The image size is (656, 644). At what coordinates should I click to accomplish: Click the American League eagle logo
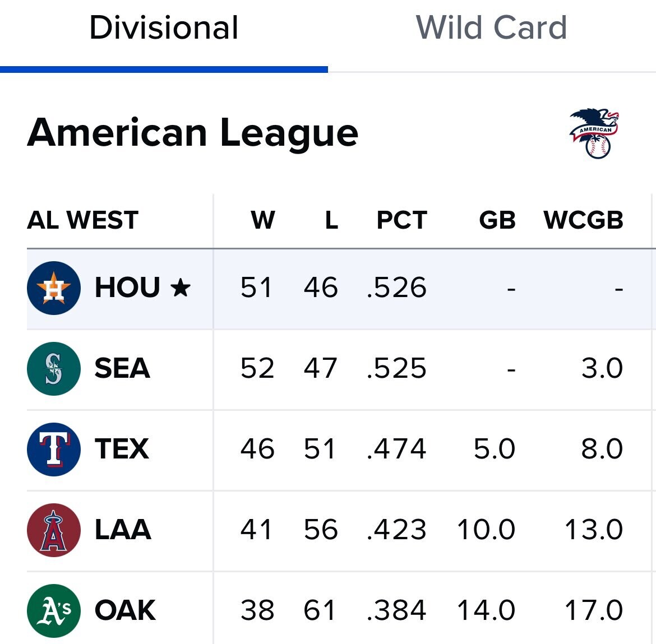click(x=595, y=133)
